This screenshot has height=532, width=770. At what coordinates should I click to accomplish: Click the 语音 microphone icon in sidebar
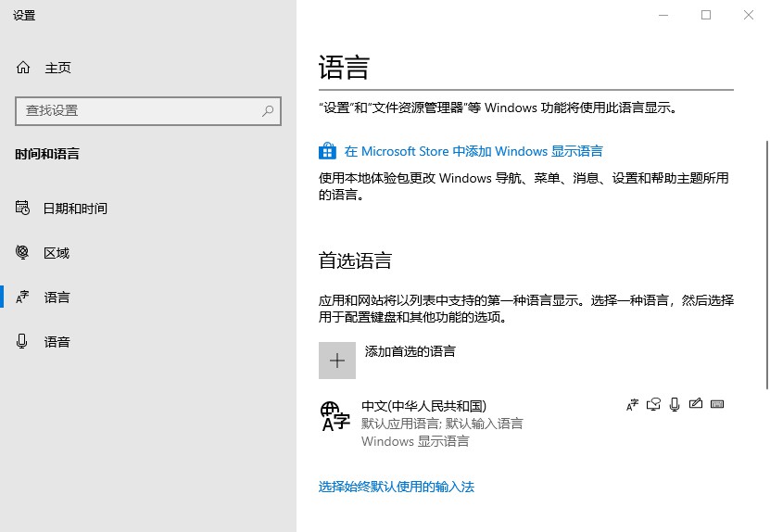click(x=23, y=342)
